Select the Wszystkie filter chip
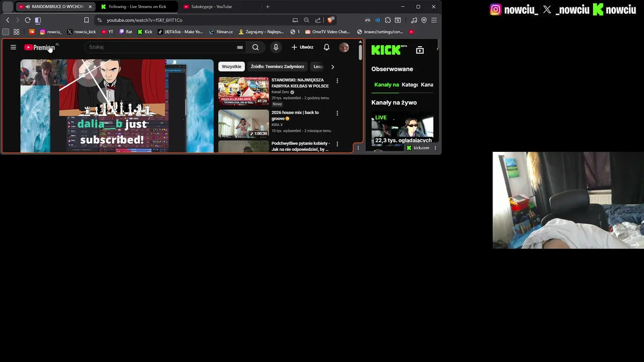Image resolution: width=644 pixels, height=362 pixels. (231, 66)
